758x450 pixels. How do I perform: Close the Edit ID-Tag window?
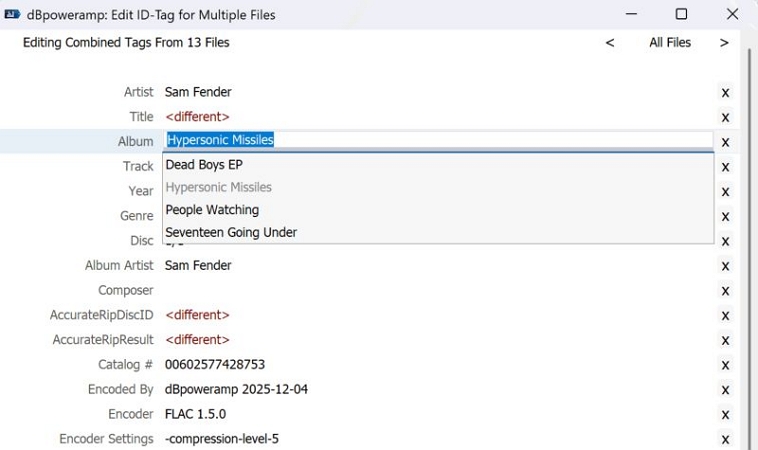[732, 14]
